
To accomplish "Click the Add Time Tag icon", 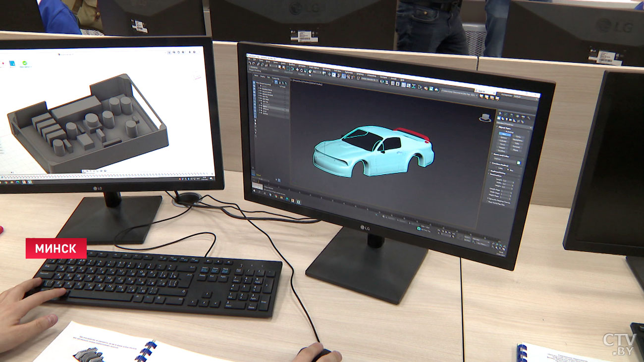I will [419, 228].
